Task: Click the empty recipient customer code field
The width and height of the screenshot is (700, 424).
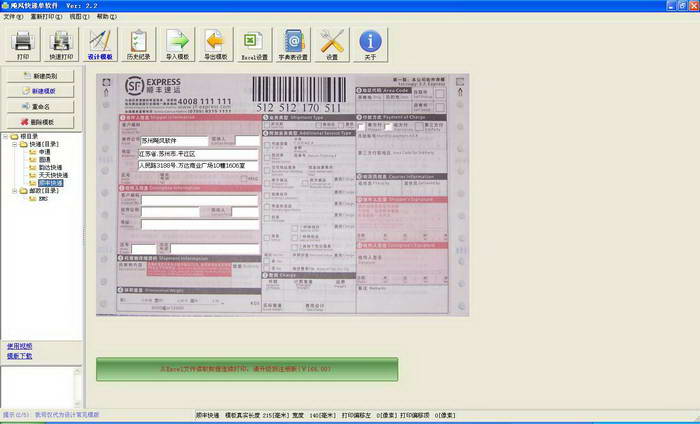Action: click(x=200, y=200)
